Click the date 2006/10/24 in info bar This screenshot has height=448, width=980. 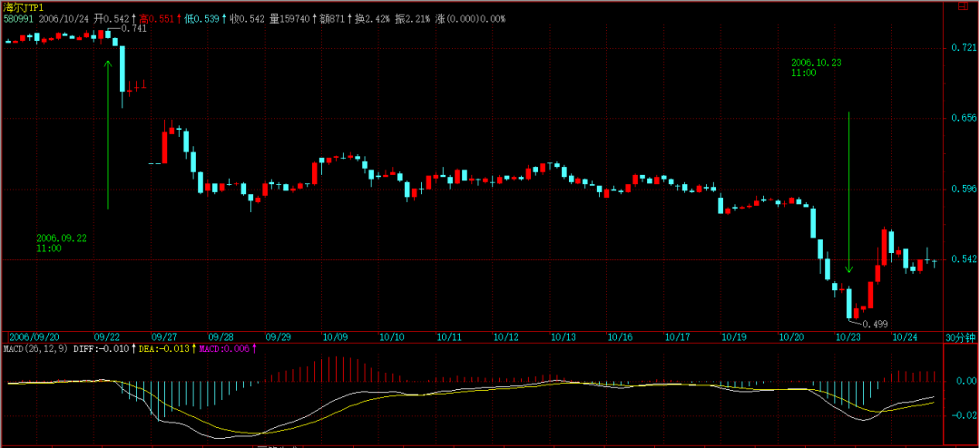pyautogui.click(x=64, y=19)
